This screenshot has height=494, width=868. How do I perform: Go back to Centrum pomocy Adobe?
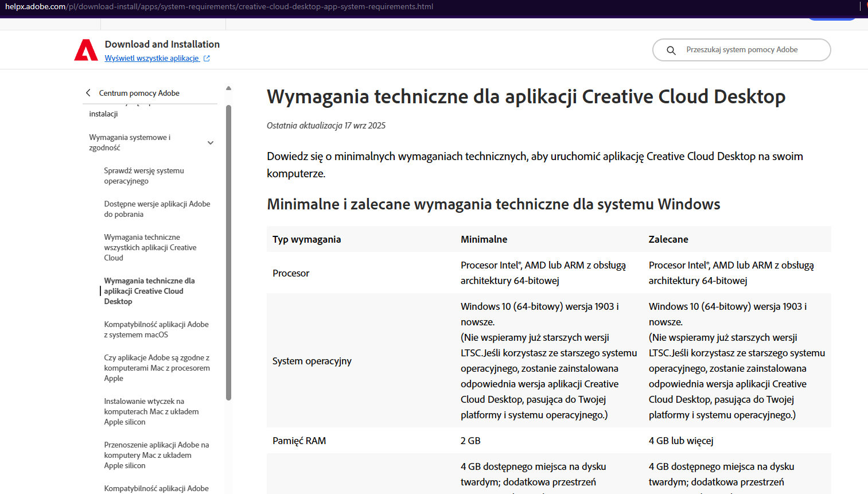139,93
